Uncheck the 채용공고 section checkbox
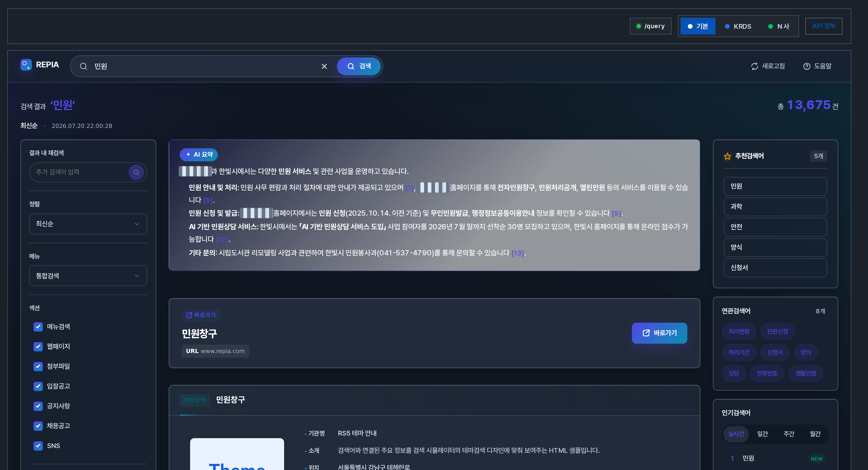 coord(38,426)
